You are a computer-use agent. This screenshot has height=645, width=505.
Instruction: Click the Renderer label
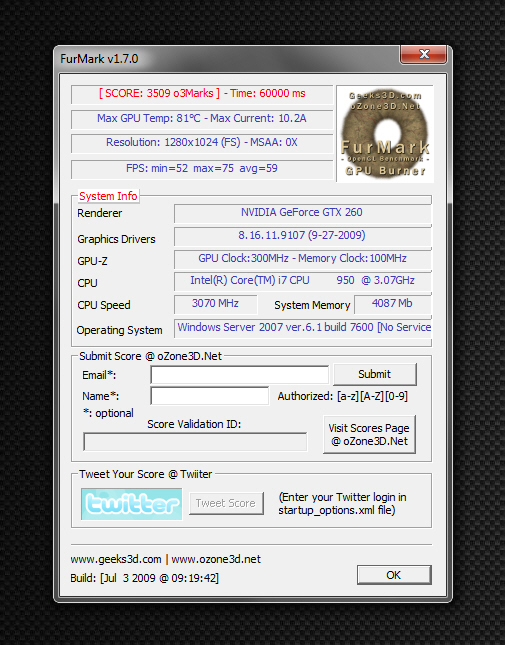(100, 213)
